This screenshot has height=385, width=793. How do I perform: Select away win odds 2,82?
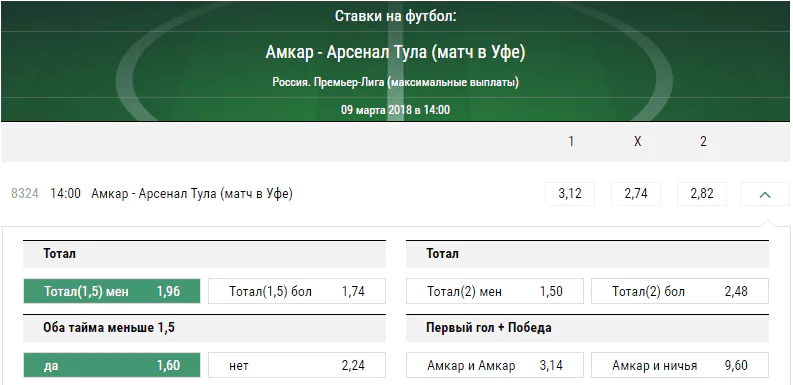point(702,194)
